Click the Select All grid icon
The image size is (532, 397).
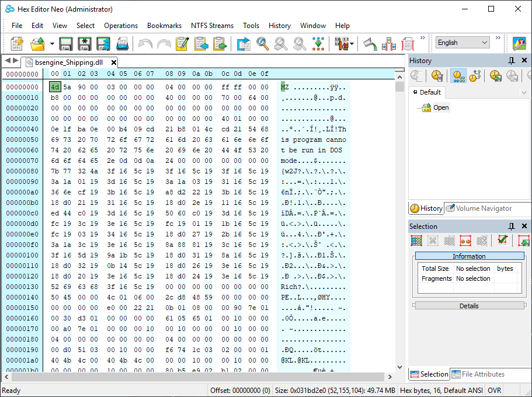pyautogui.click(x=416, y=241)
